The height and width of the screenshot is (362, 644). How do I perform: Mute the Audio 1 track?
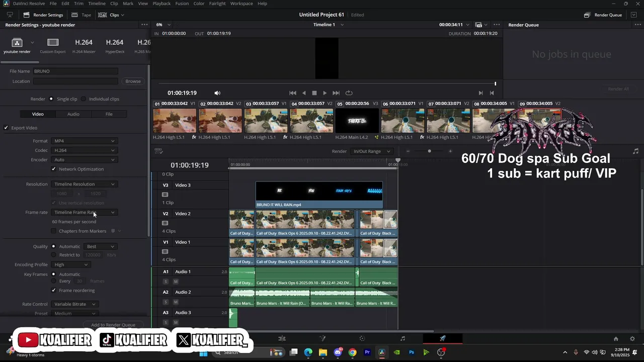click(x=176, y=282)
